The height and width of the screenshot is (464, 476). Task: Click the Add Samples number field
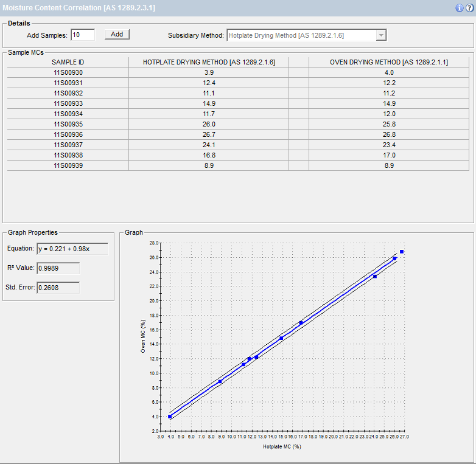(x=83, y=35)
